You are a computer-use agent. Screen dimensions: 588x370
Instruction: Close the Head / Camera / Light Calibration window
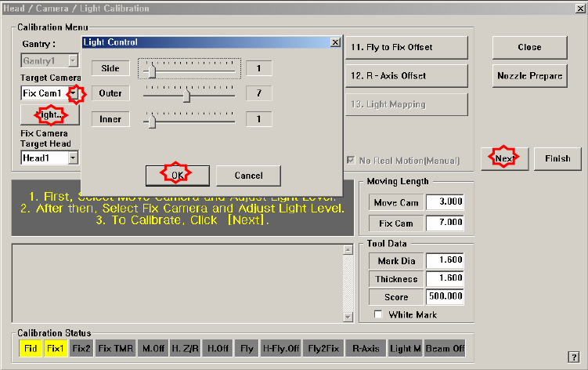[580, 9]
